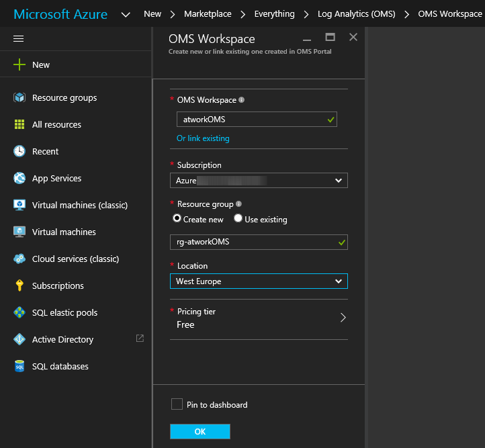Viewport: 485px width, 448px height.
Task: Click the SQL databases icon
Action: [x=19, y=367]
